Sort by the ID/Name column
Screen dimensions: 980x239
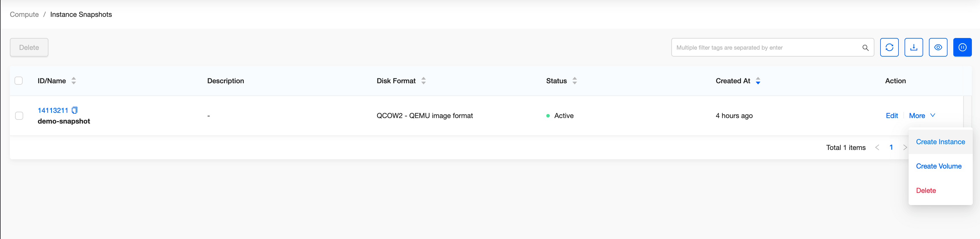(x=74, y=81)
